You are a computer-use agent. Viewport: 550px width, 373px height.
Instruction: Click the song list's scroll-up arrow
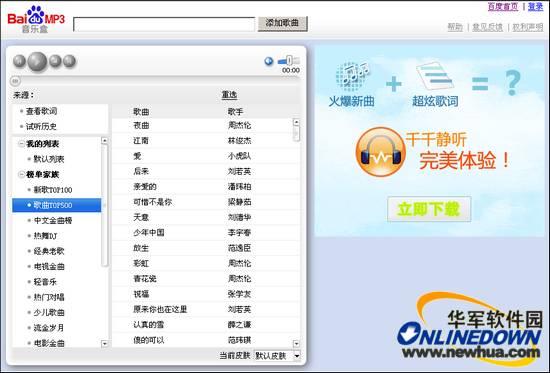(296, 122)
